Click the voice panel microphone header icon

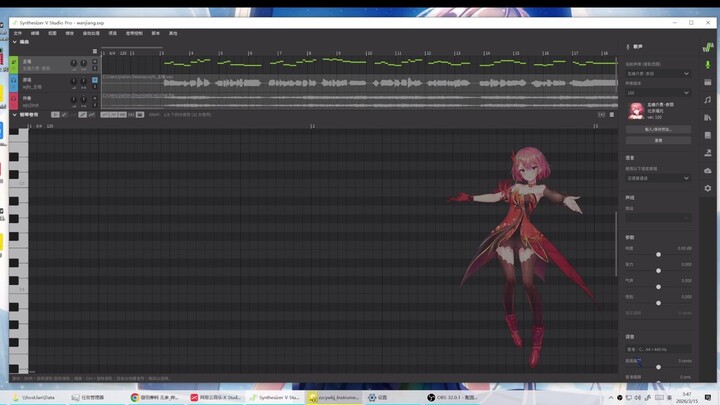click(628, 47)
